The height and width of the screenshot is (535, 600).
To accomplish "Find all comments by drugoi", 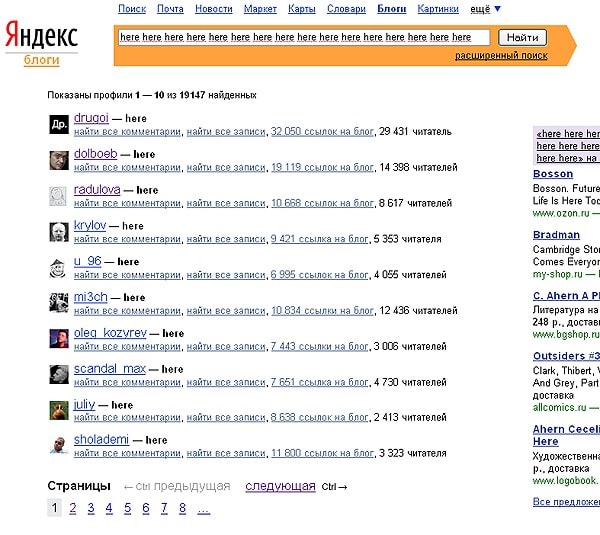I will coord(127,132).
